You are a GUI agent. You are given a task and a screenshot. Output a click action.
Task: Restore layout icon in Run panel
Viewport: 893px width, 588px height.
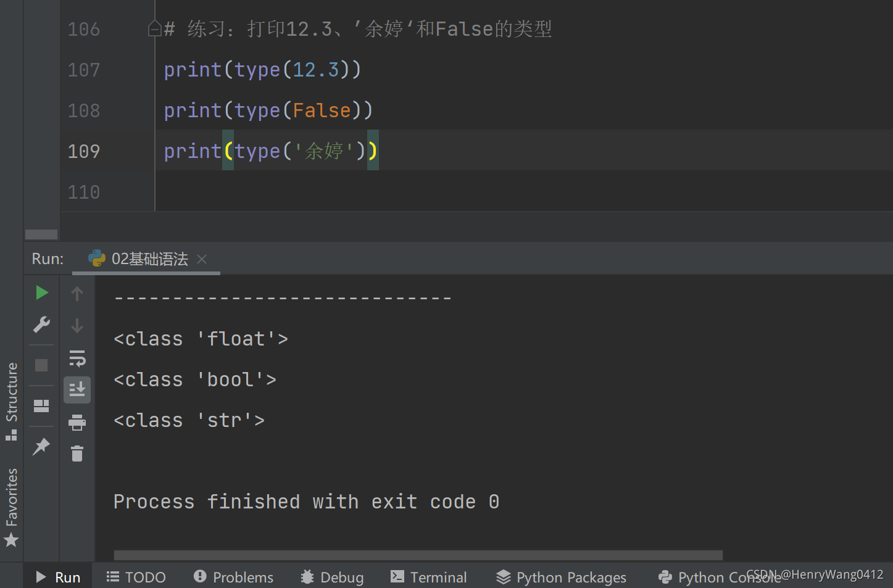coord(41,406)
